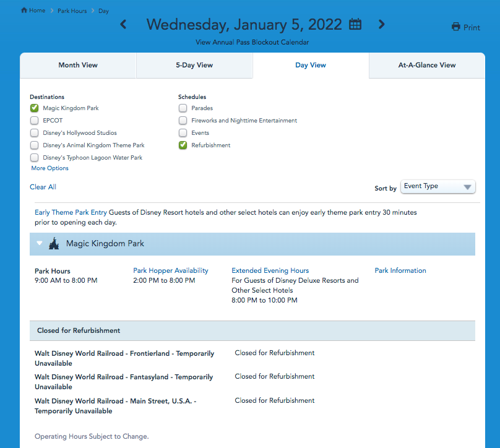500x448 pixels.
Task: Open Extended Evening Hours link
Action: 270,270
